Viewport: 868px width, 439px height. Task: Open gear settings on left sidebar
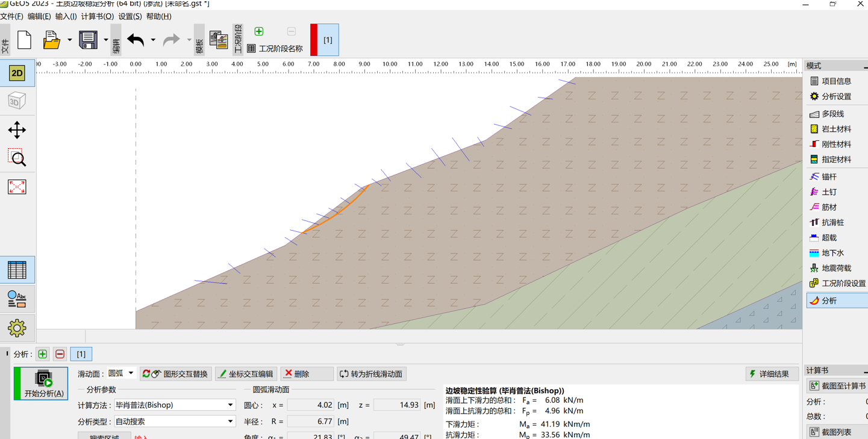click(17, 328)
